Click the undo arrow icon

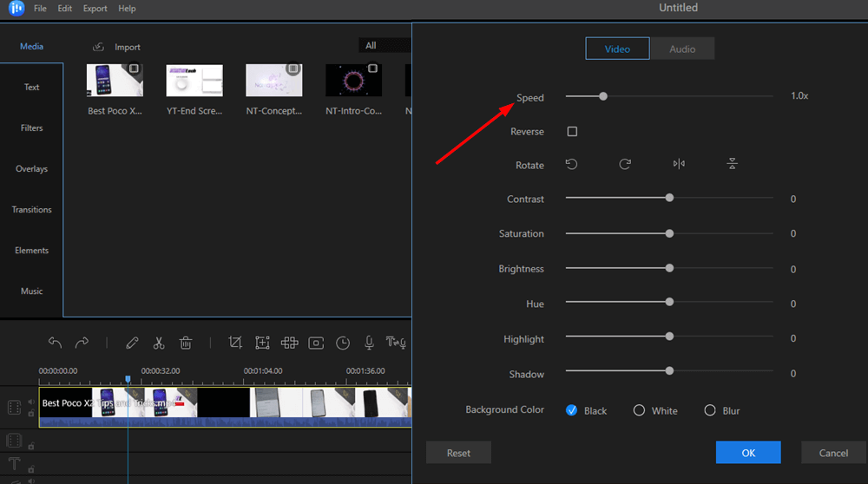pyautogui.click(x=55, y=343)
